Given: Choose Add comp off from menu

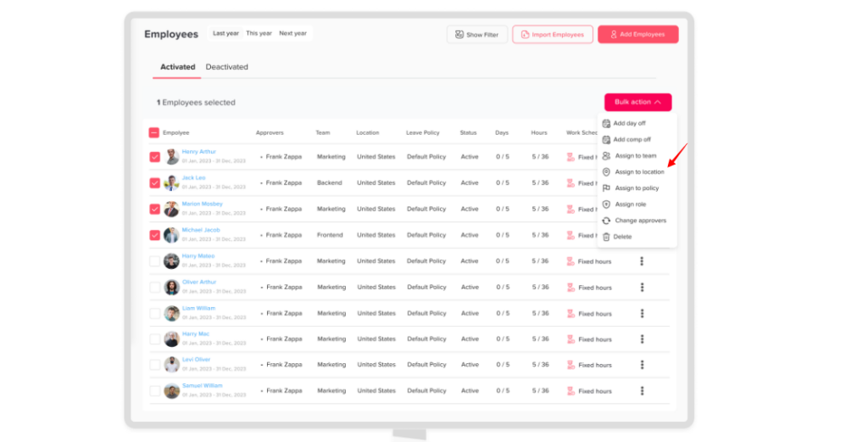Looking at the screenshot, I should [x=632, y=139].
